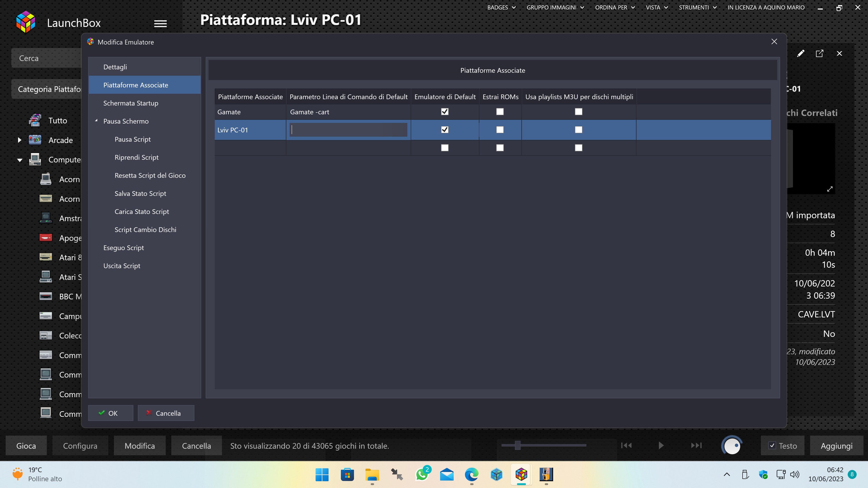Skip to next music track
Viewport: 868px width, 488px height.
click(x=696, y=445)
